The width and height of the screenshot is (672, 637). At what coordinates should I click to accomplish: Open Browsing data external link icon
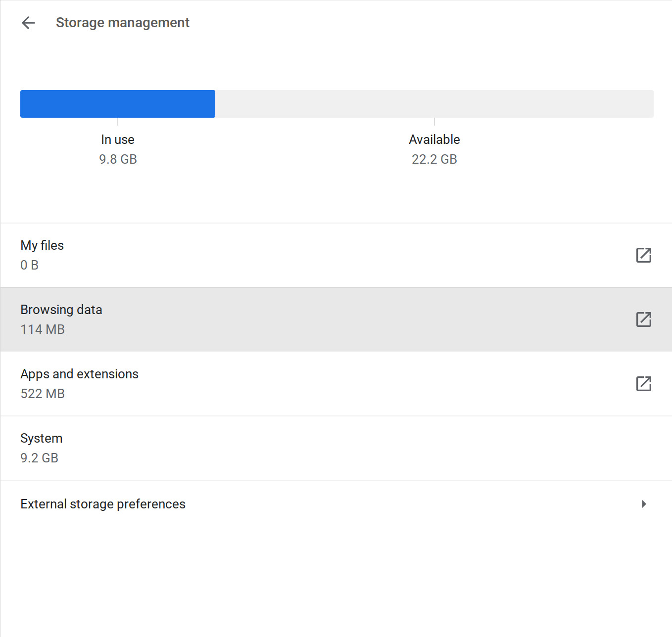(643, 319)
